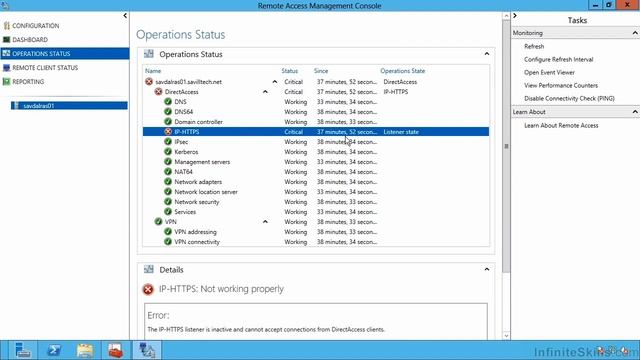
Task: Click the scroll up arrow of main pane
Action: [x=506, y=16]
